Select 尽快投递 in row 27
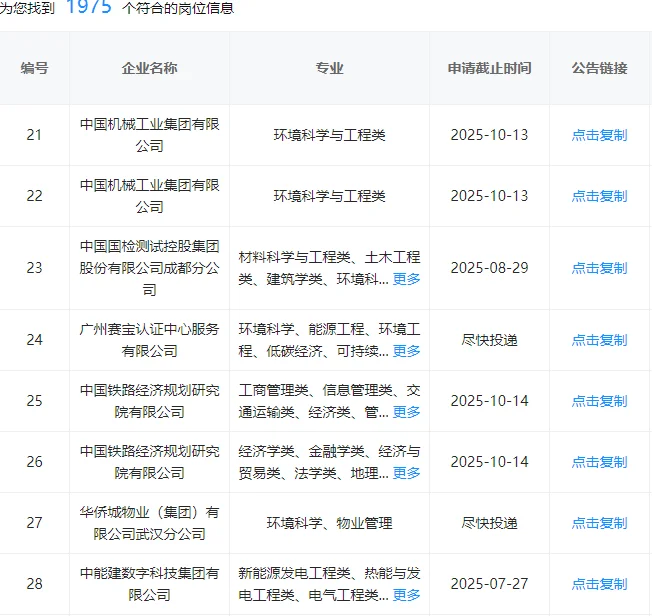 click(x=489, y=523)
